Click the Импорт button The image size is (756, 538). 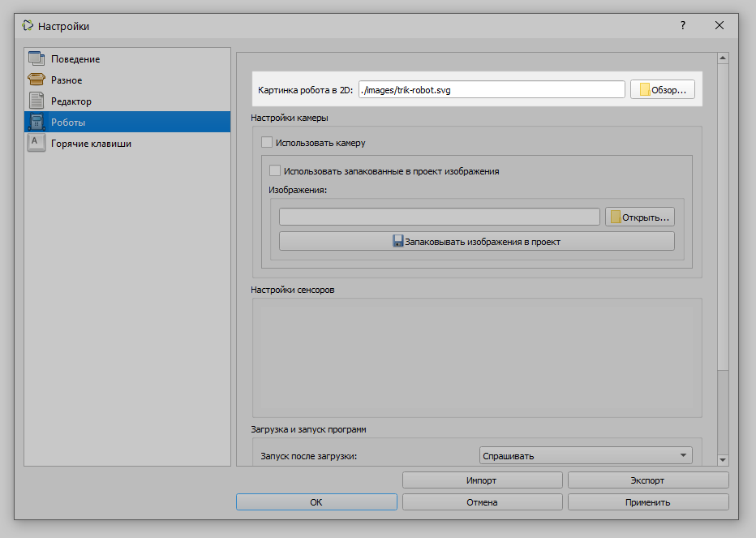click(x=482, y=480)
